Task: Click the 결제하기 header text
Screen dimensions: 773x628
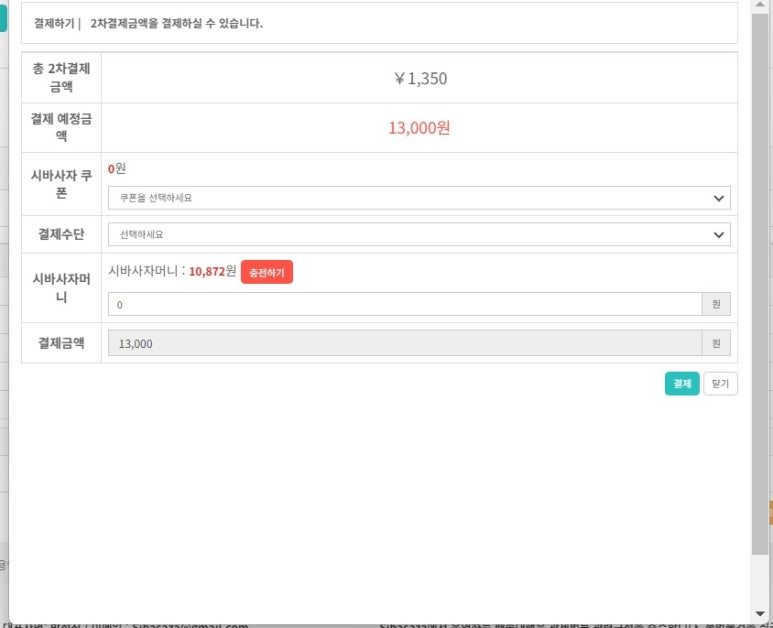Action: (54, 23)
